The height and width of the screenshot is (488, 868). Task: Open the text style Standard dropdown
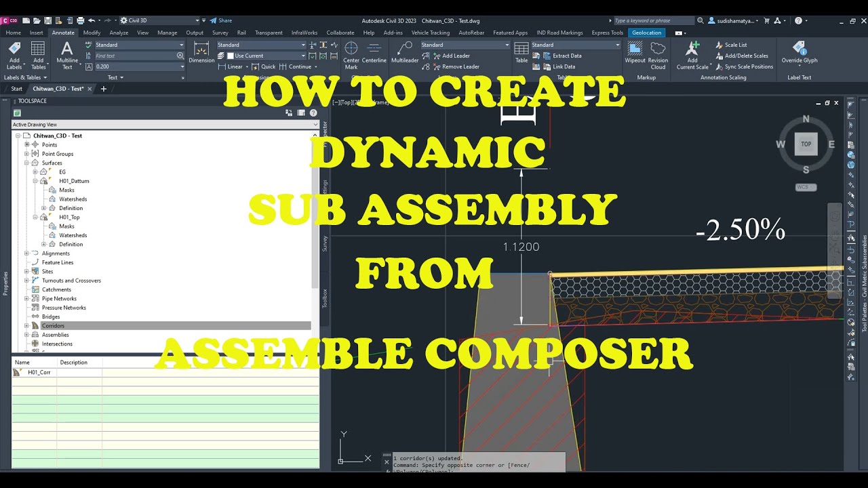coord(140,45)
